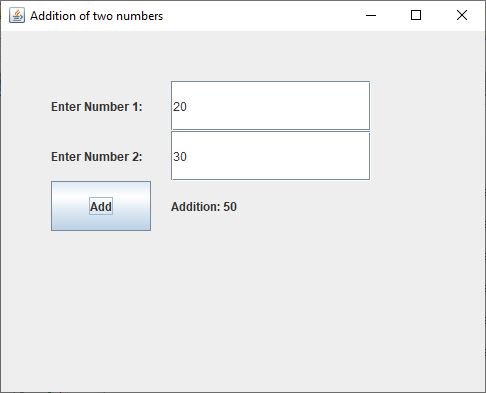This screenshot has height=393, width=486.
Task: Maximize the Addition of two numbers window
Action: click(x=416, y=15)
